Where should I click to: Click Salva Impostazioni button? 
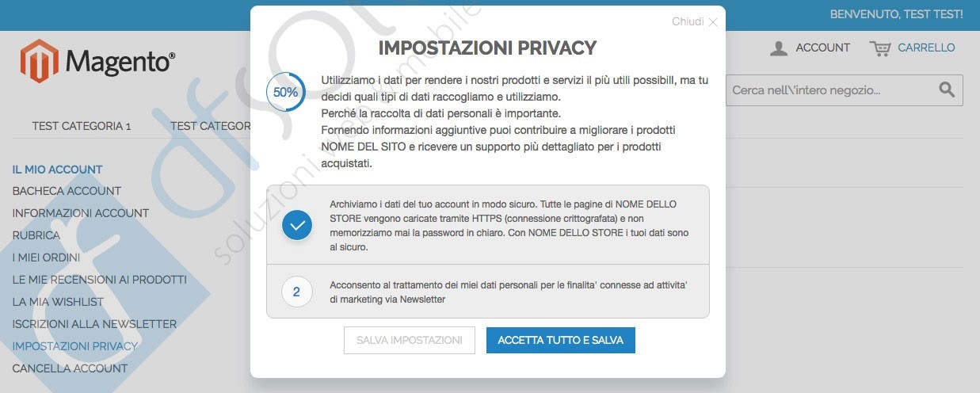410,340
